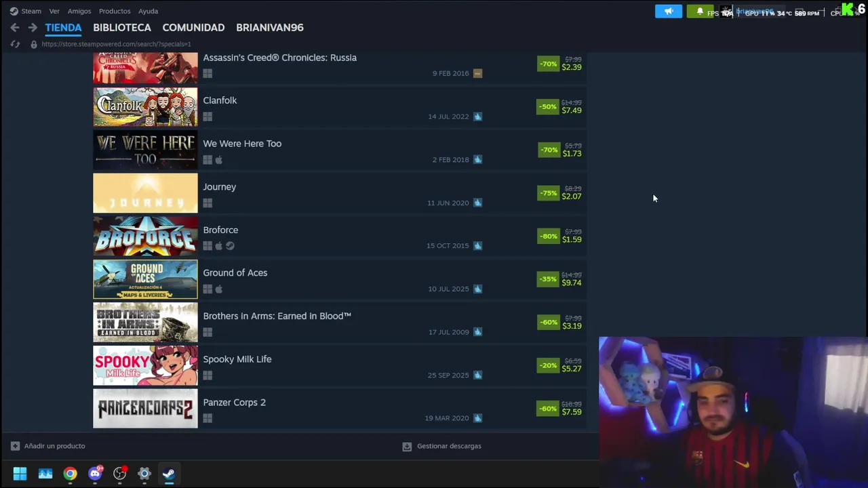Open Discord from the taskbar
This screenshot has width=868, height=488.
[95, 474]
